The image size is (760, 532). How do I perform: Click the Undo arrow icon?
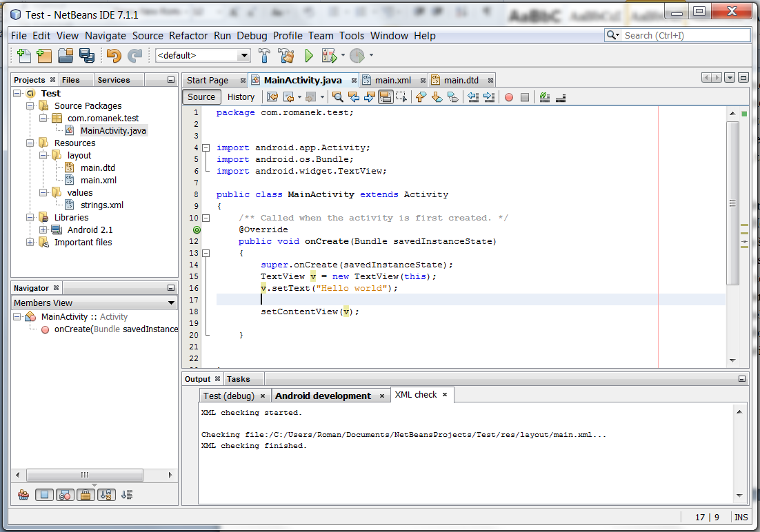113,56
